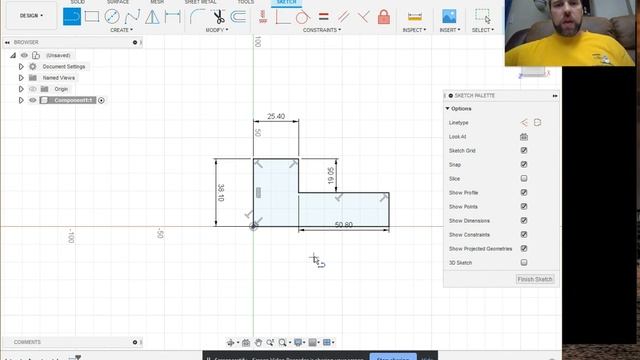
Task: Select the Mirror tool triangle icon
Action: point(152,17)
